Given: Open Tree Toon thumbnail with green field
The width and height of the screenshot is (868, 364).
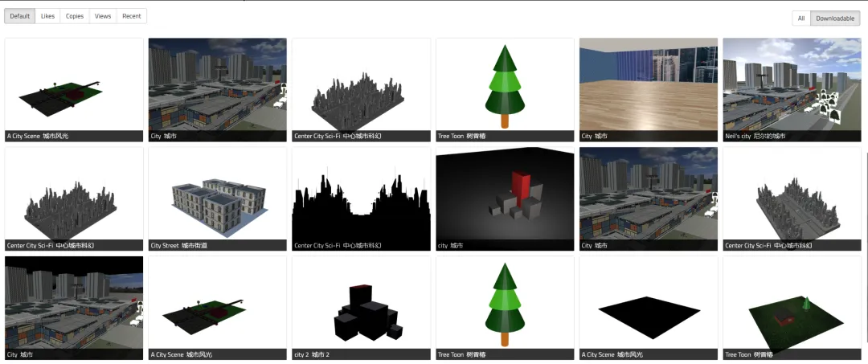Looking at the screenshot, I should coord(792,302).
